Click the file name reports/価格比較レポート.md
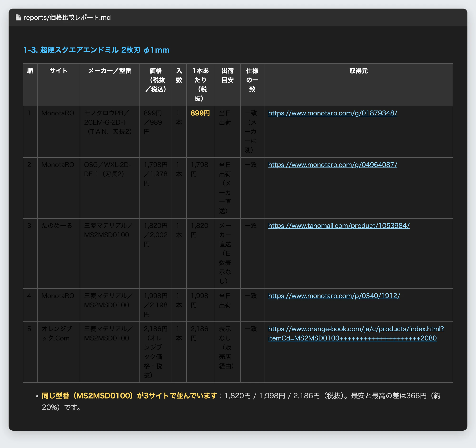Image resolution: width=476 pixels, height=448 pixels. point(67,17)
